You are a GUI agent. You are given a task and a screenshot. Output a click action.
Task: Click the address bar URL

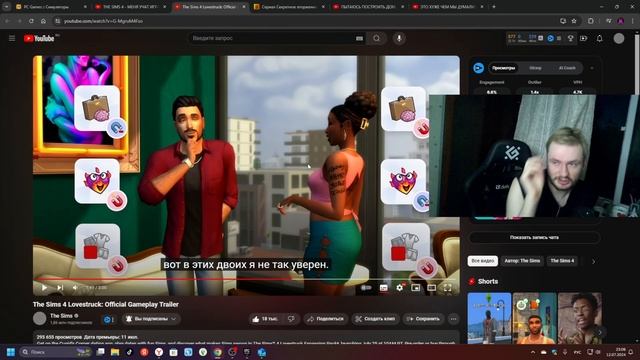pos(104,21)
